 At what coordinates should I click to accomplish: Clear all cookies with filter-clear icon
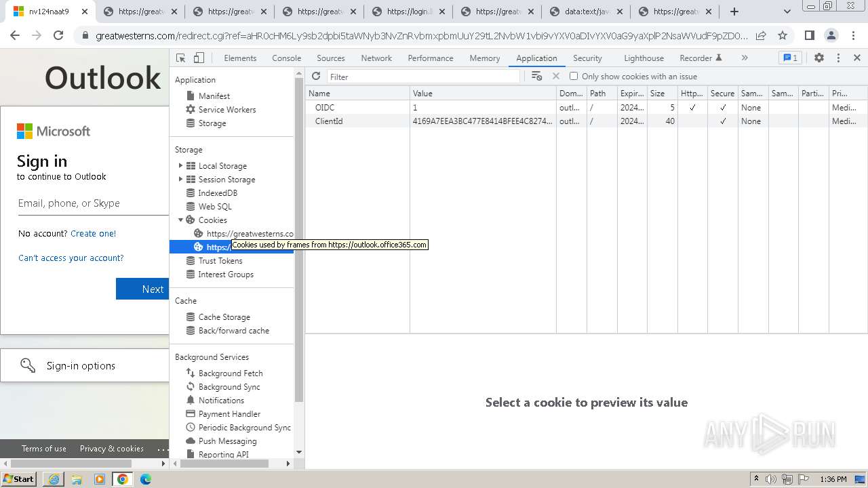tap(537, 77)
